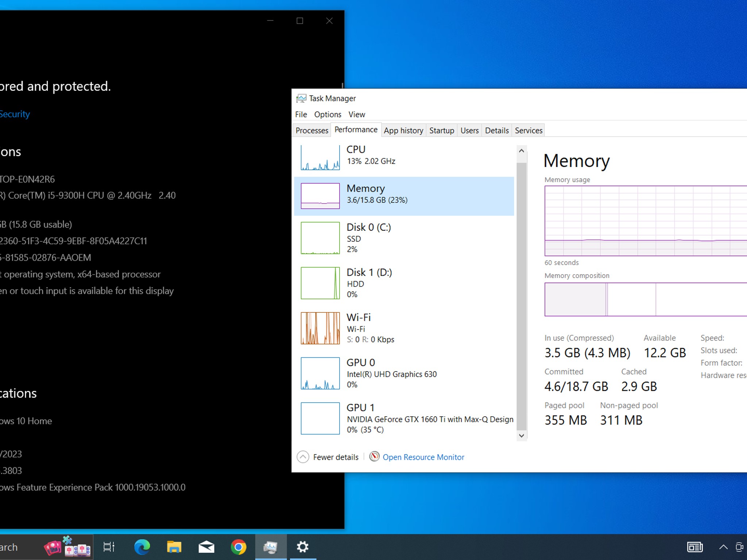Switch to the Startup tab

441,131
